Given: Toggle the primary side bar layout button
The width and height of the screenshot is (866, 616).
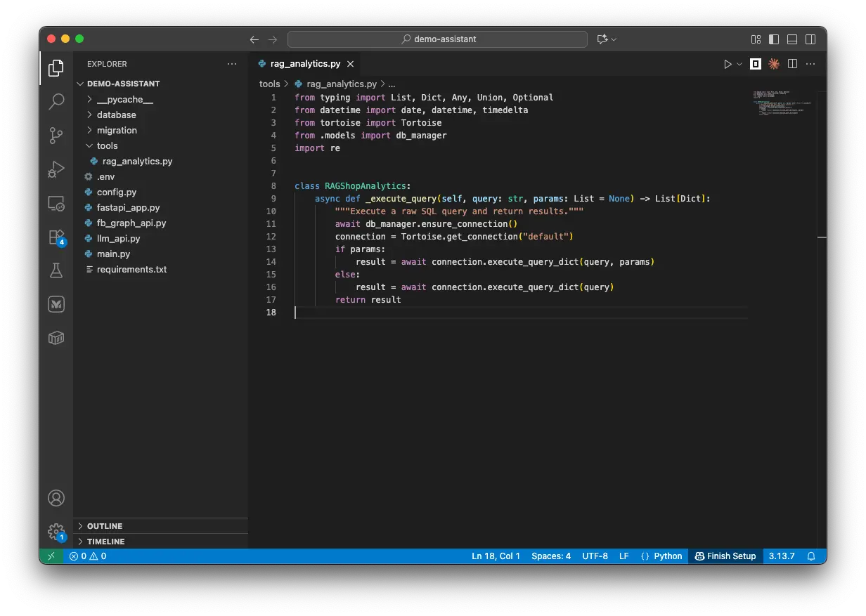Looking at the screenshot, I should (774, 39).
